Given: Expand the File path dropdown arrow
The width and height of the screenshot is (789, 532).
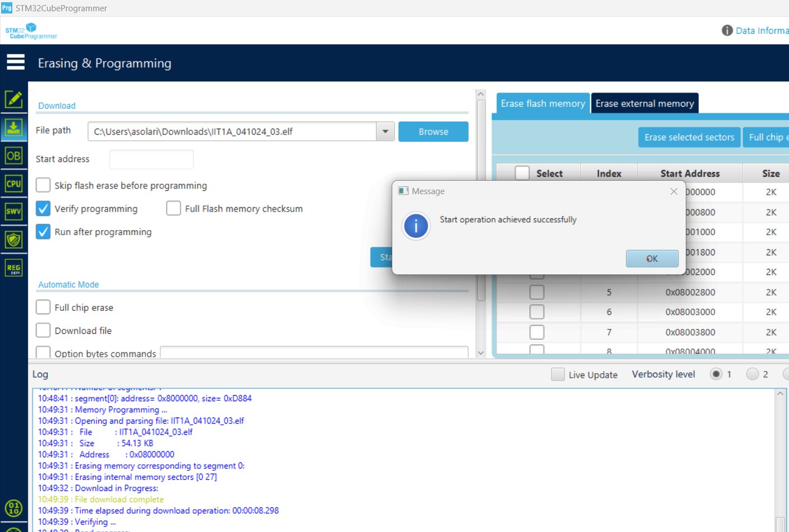Looking at the screenshot, I should (385, 131).
